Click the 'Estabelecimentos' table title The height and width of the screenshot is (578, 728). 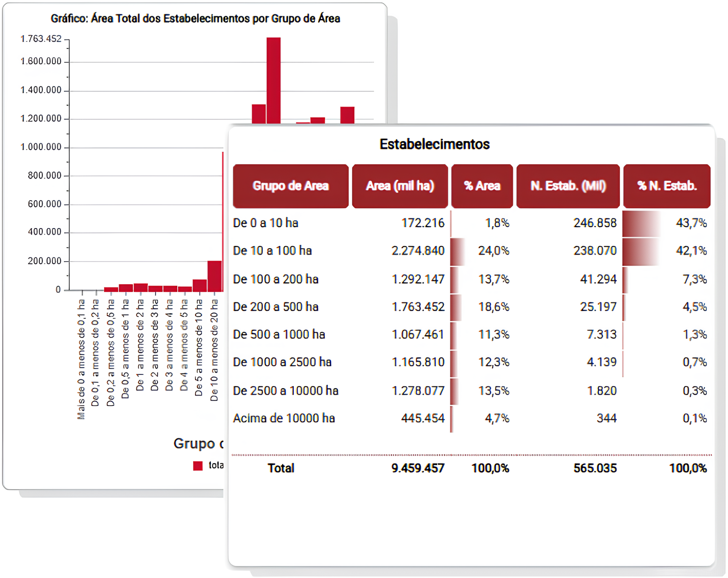click(x=434, y=144)
